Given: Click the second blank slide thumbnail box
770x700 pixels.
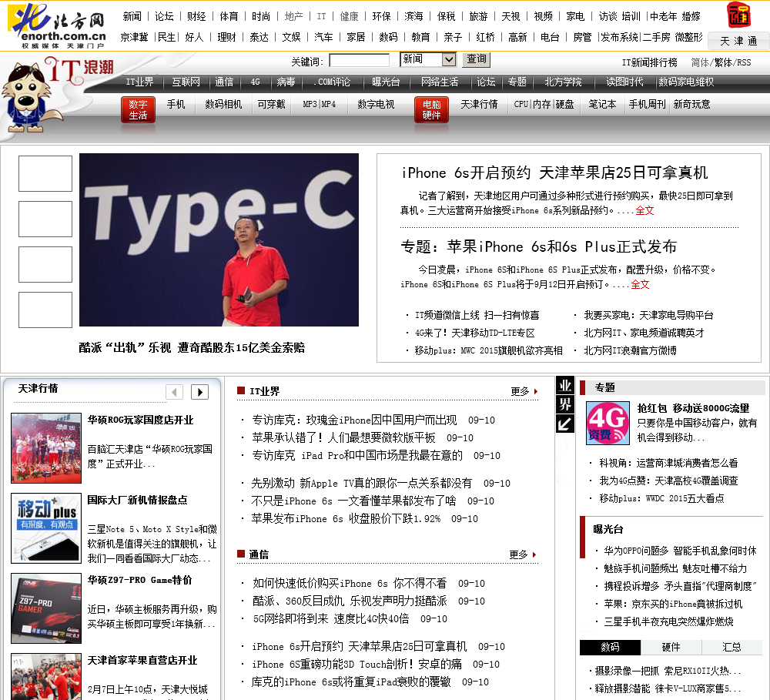Looking at the screenshot, I should pyautogui.click(x=45, y=219).
